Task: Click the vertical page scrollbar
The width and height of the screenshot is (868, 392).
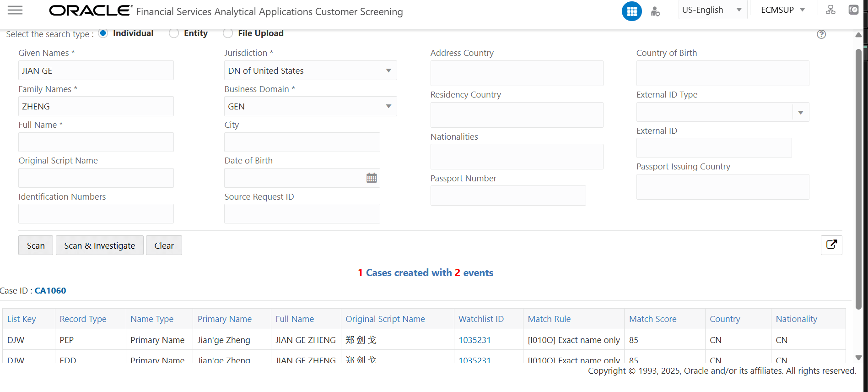Action: coord(858,179)
